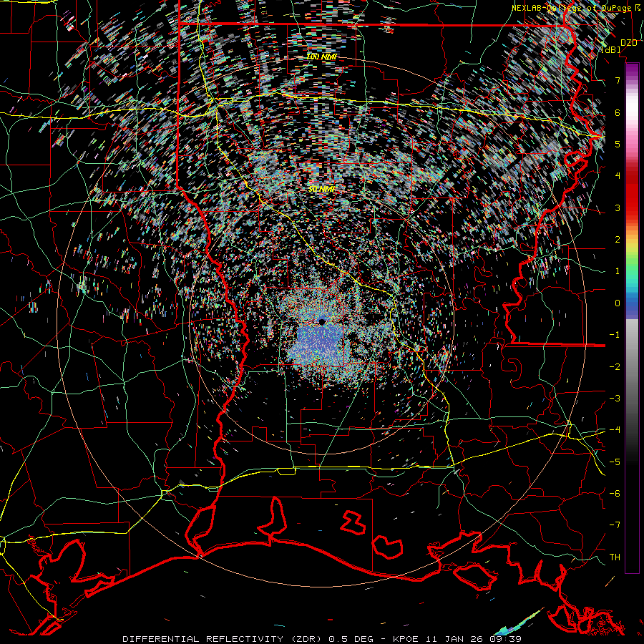
Task: Click the 5 value on the color scale
Action: click(618, 144)
